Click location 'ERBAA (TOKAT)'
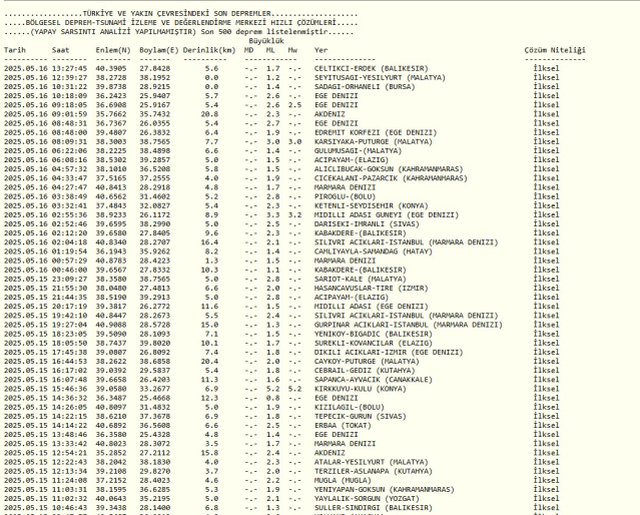Screen dimensions: 640x515 [342, 426]
